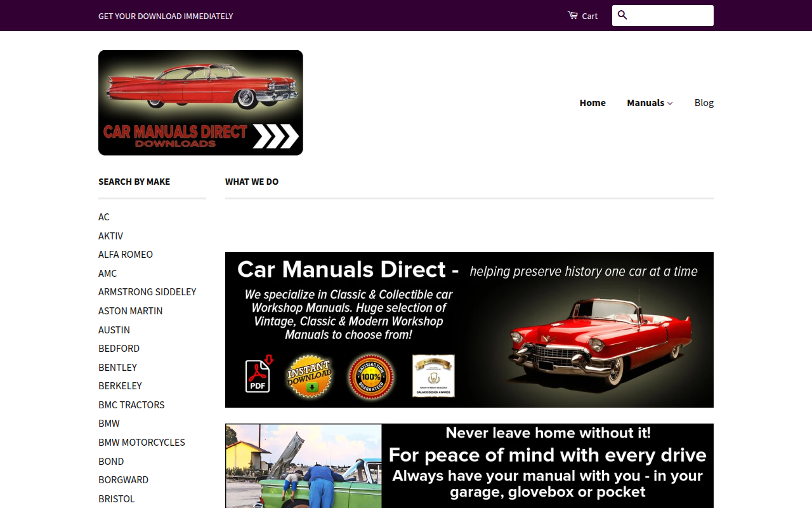Click the Cart link text
The image size is (812, 508).
coord(590,16)
